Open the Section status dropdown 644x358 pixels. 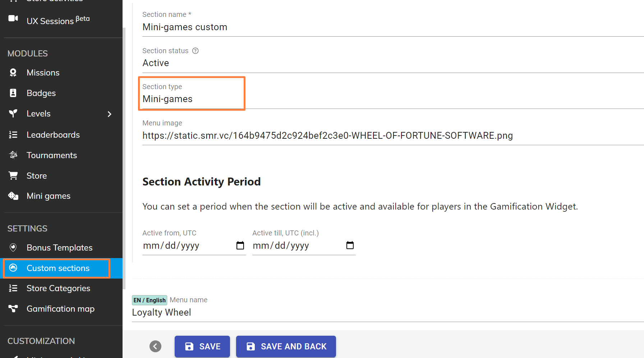point(392,63)
